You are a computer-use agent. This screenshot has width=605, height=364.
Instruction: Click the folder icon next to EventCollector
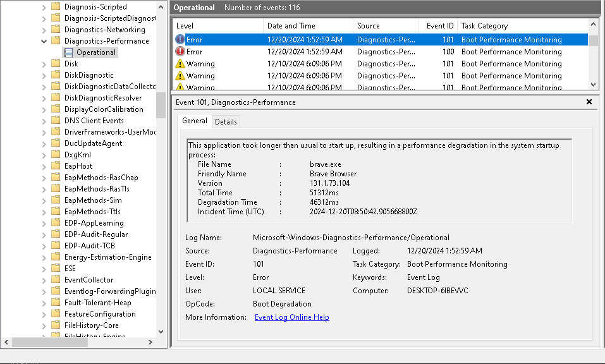click(56, 279)
